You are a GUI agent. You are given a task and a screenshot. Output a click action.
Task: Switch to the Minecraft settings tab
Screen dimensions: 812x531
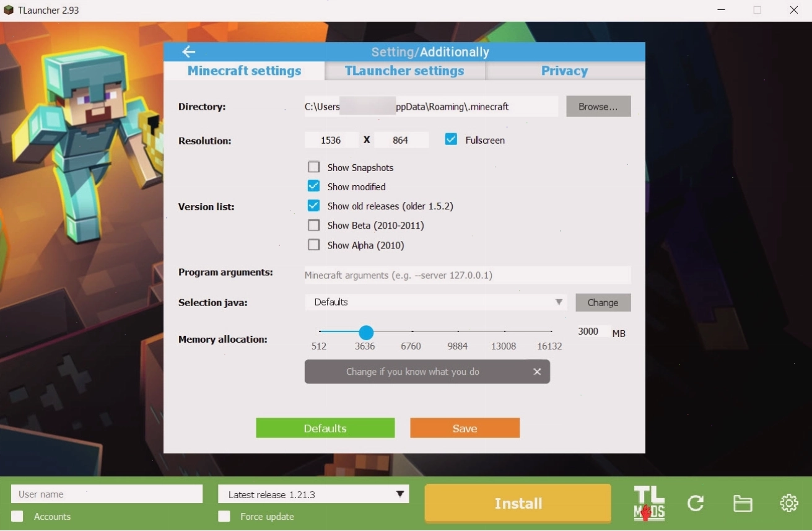[x=244, y=71]
